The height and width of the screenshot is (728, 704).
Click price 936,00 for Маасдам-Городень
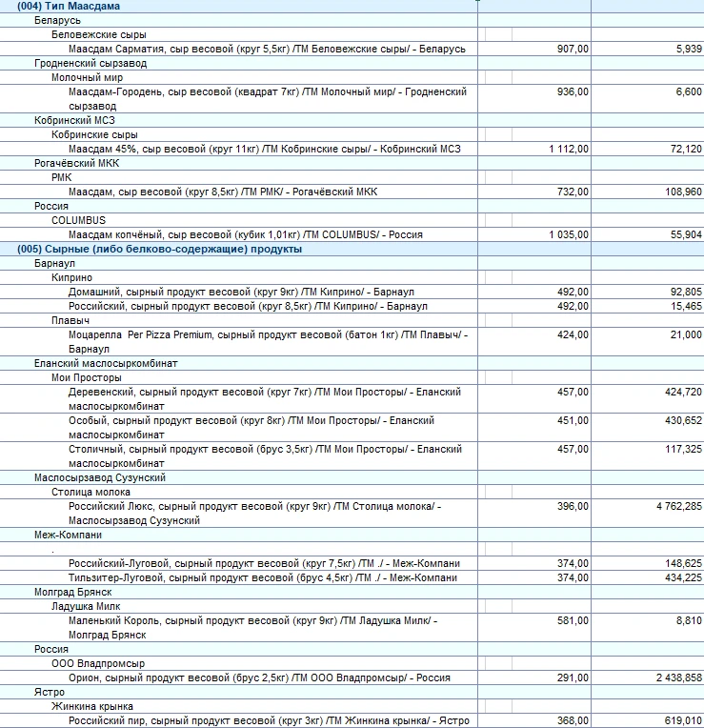[573, 91]
